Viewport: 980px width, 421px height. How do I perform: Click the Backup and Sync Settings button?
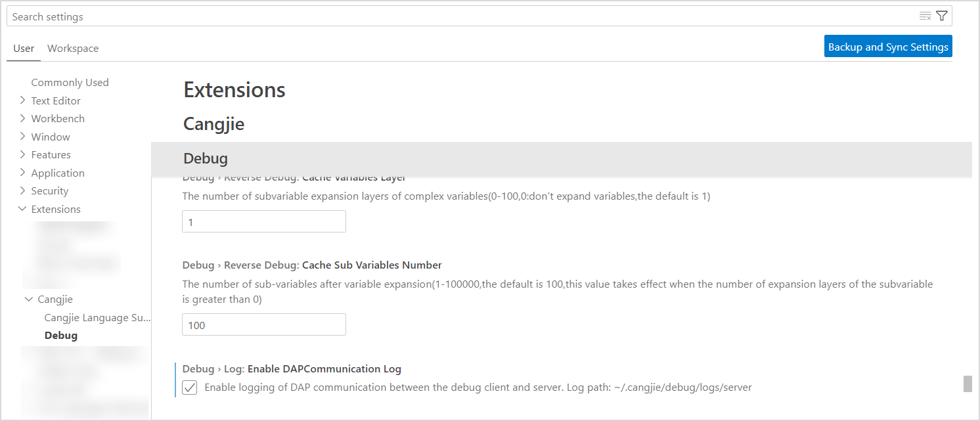pyautogui.click(x=888, y=46)
